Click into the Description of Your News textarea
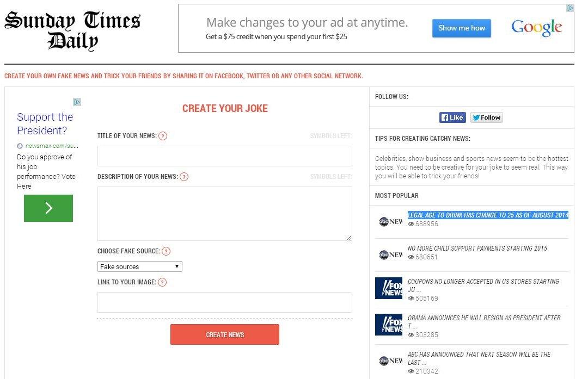 coord(224,213)
